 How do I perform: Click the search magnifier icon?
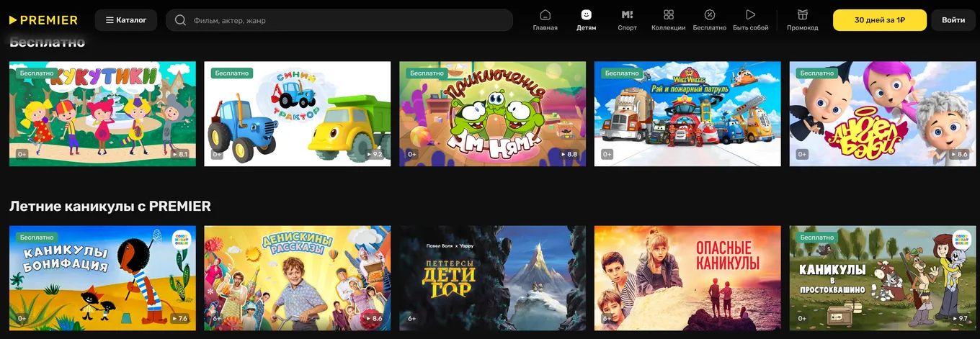pos(180,20)
